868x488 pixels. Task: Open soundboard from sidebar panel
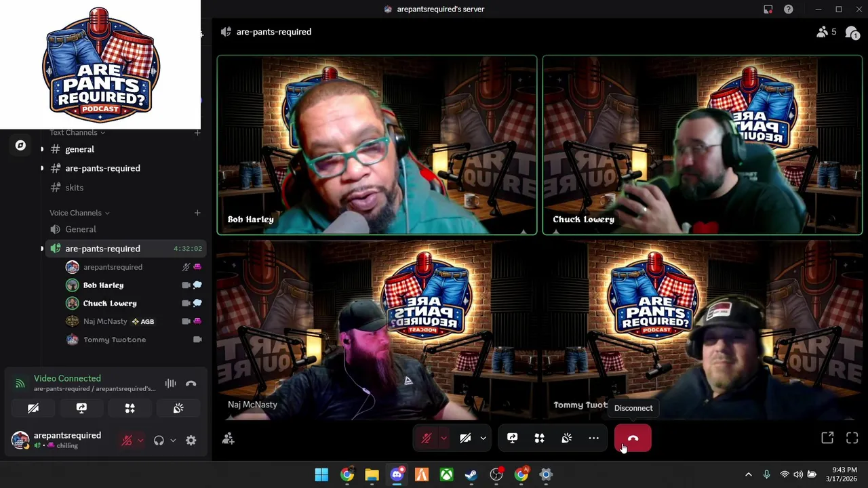tap(178, 408)
